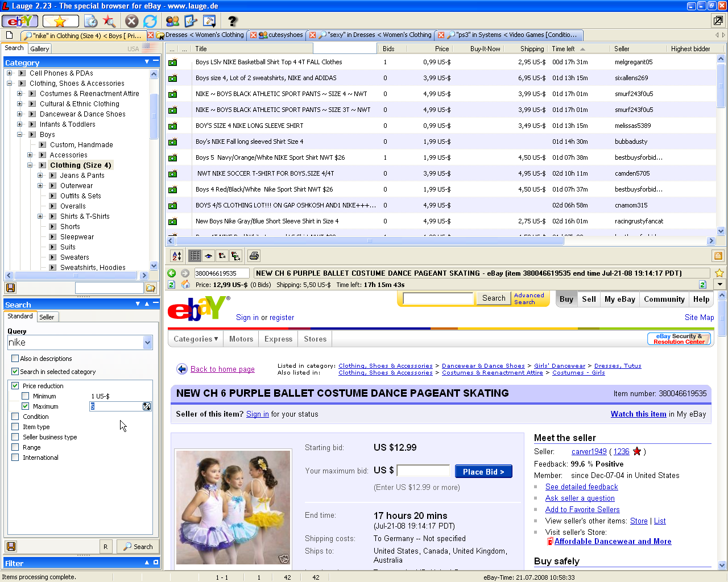Image resolution: width=728 pixels, height=582 pixels.
Task: Enable the Condition filter checkbox
Action: [x=15, y=417]
